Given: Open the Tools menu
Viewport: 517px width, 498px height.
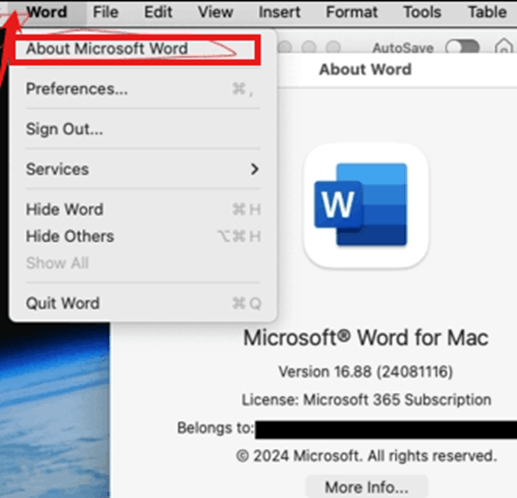Looking at the screenshot, I should click(422, 12).
